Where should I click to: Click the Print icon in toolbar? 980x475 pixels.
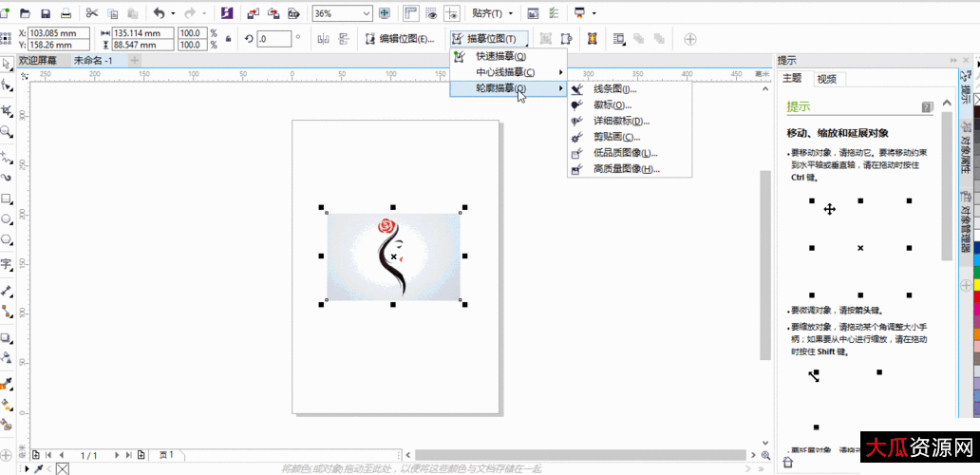point(66,13)
